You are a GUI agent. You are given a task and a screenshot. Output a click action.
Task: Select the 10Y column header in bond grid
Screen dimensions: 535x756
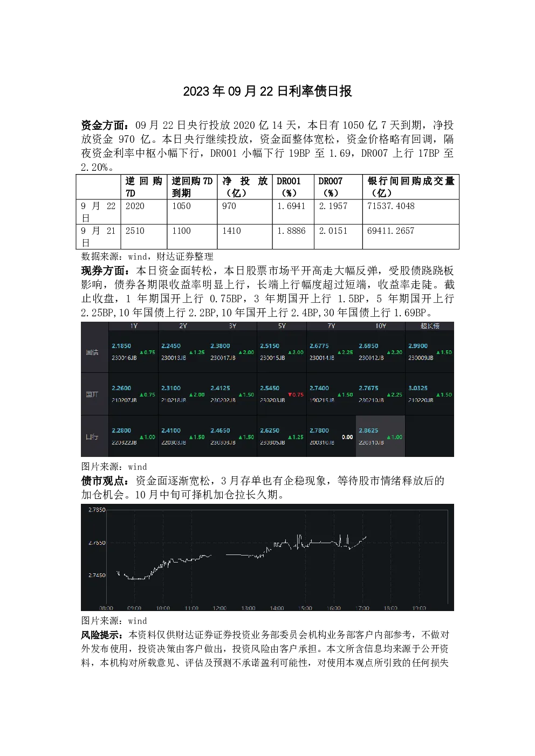pyautogui.click(x=380, y=326)
